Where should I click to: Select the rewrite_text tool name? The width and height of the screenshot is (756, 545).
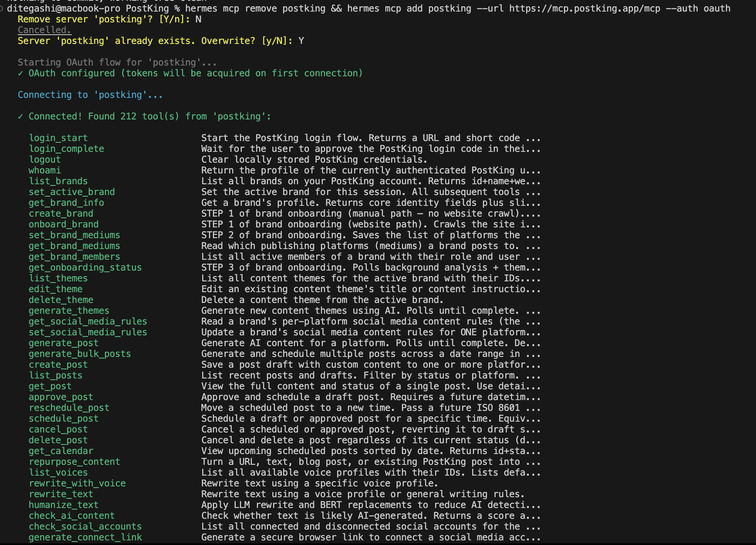61,494
